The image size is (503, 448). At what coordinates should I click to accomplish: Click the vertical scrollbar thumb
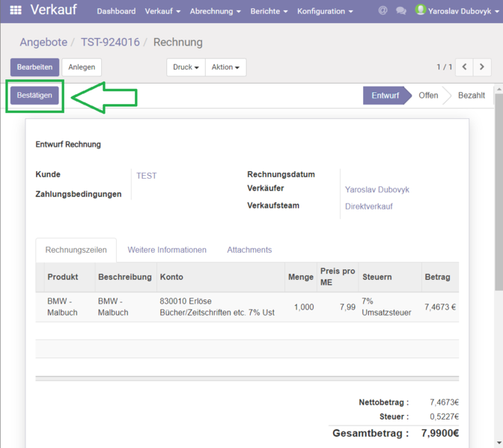pyautogui.click(x=499, y=192)
